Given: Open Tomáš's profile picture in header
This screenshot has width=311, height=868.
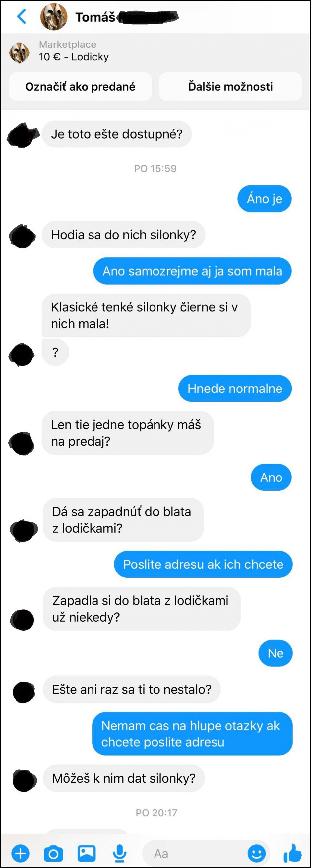Looking at the screenshot, I should (54, 17).
